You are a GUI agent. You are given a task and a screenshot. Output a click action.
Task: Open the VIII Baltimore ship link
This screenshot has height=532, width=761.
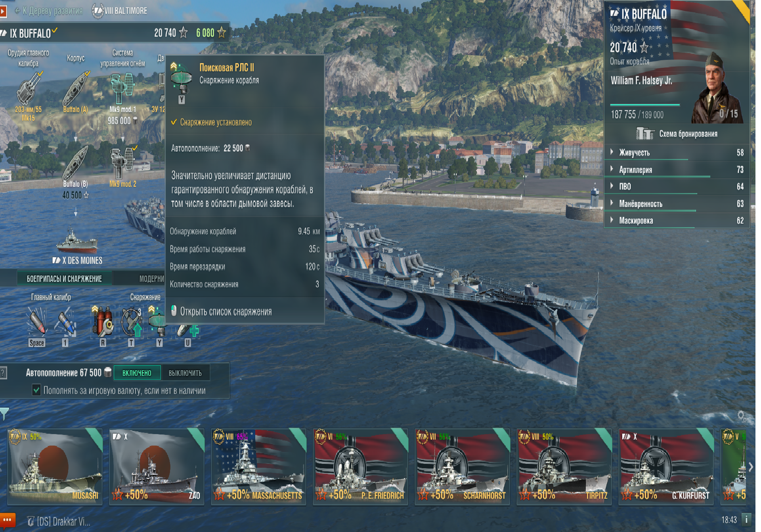(x=120, y=11)
